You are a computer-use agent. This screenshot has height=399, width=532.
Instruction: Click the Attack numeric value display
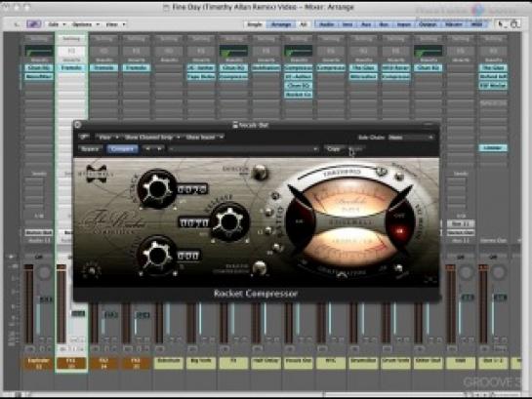(x=191, y=189)
